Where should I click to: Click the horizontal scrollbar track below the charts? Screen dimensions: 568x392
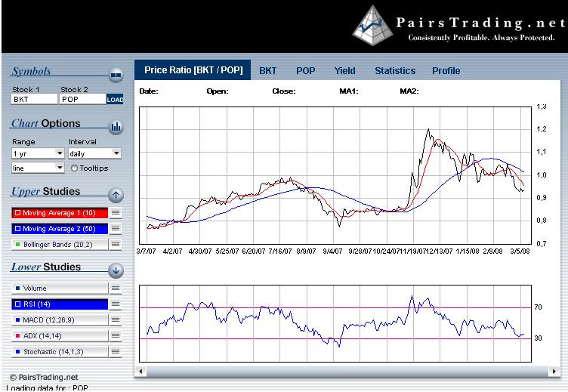pos(347,371)
